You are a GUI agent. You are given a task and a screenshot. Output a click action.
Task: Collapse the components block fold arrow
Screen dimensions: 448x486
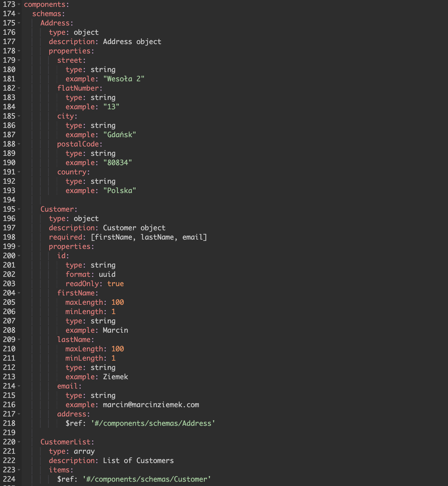point(19,5)
